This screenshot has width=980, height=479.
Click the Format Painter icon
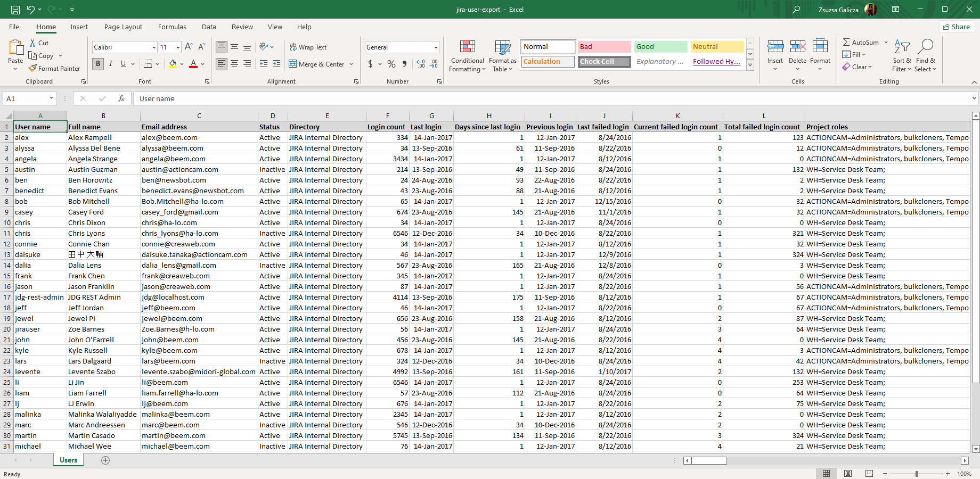[33, 69]
